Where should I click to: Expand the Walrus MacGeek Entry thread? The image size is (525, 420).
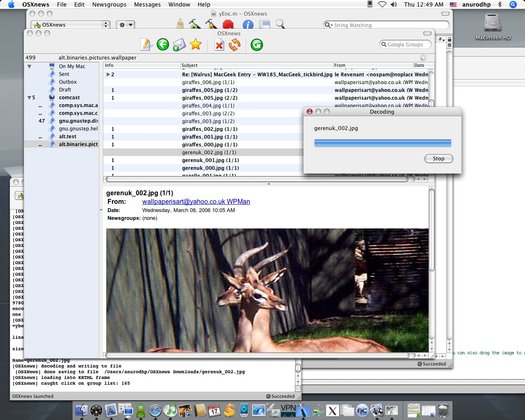(108, 74)
